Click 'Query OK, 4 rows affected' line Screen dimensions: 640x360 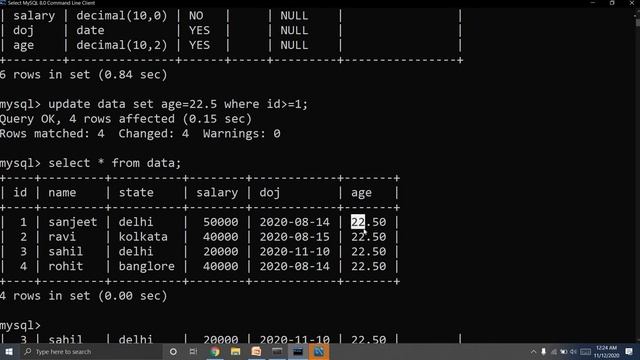126,119
